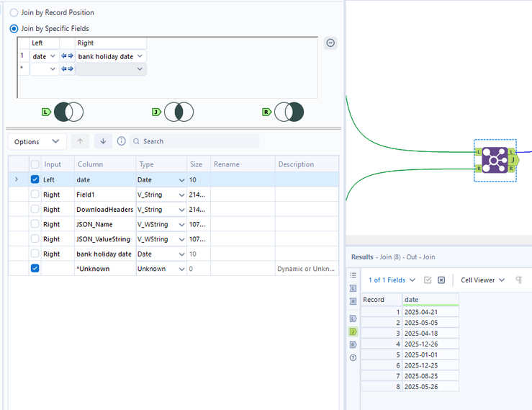Show the R input anchor data in Results
This screenshot has width=532, height=410.
[353, 301]
